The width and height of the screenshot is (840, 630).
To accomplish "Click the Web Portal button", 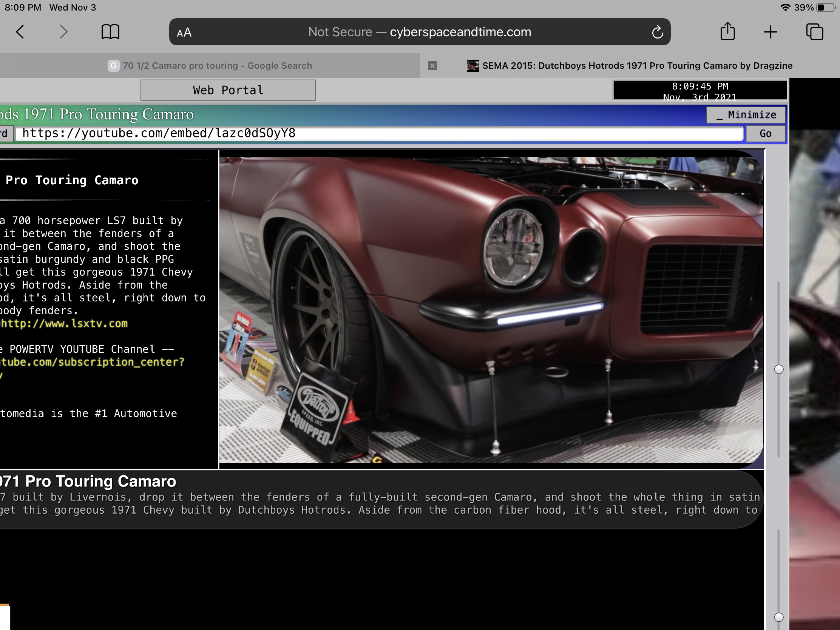I will [228, 90].
